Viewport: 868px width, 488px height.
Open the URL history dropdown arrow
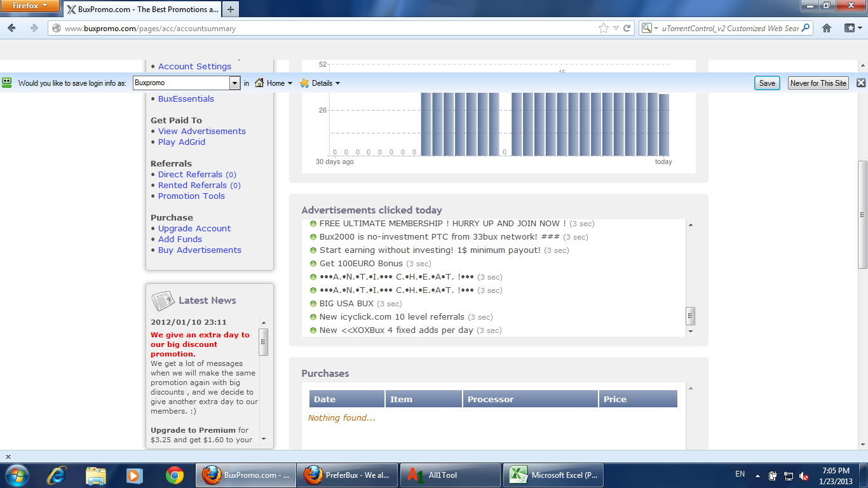[615, 28]
